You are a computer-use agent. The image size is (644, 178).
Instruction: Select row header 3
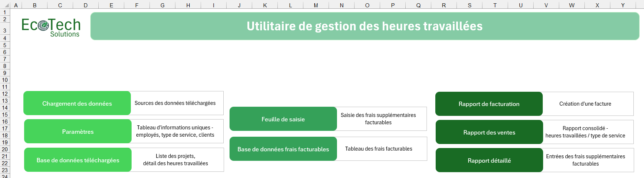tap(5, 30)
